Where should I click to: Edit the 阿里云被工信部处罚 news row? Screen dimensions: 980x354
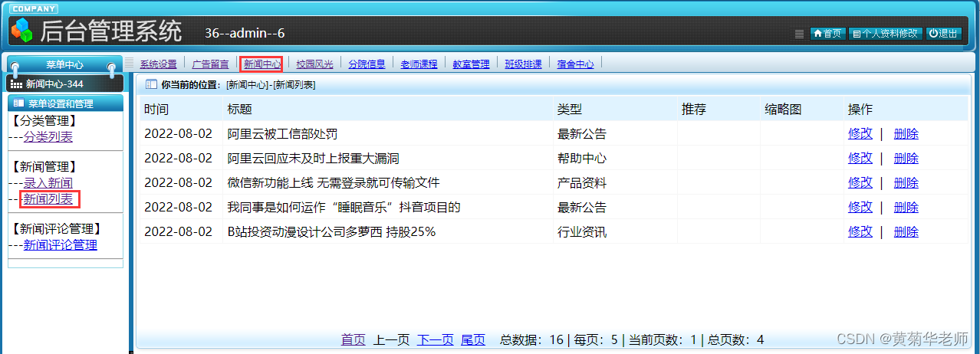point(860,133)
